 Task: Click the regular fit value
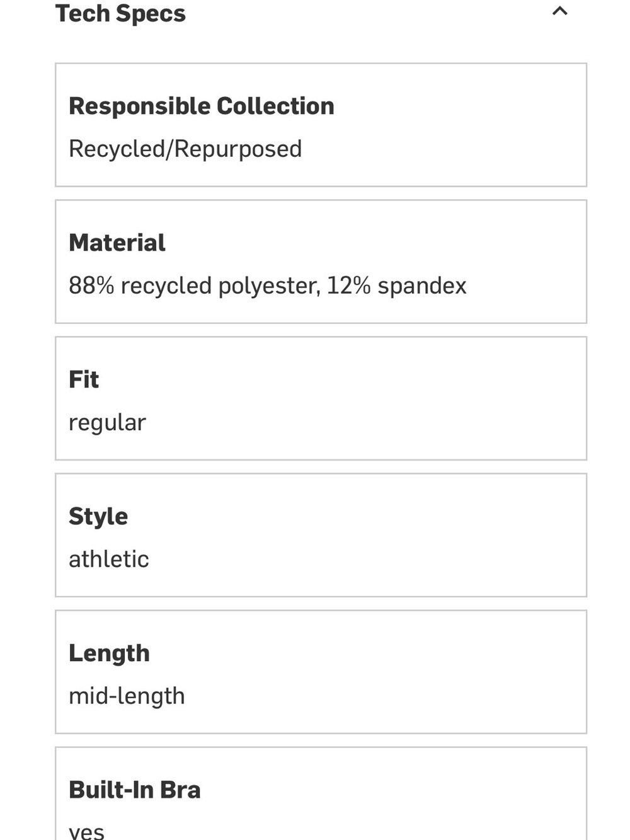(107, 423)
